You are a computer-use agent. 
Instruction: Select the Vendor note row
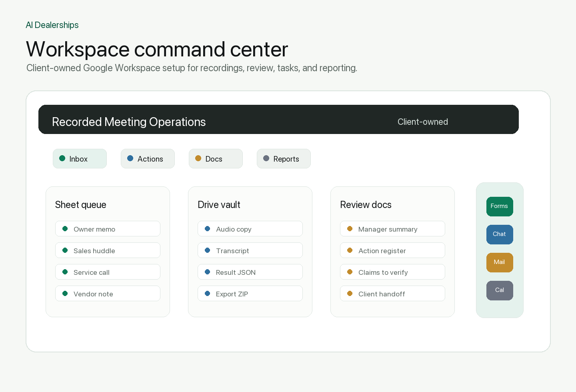[108, 294]
